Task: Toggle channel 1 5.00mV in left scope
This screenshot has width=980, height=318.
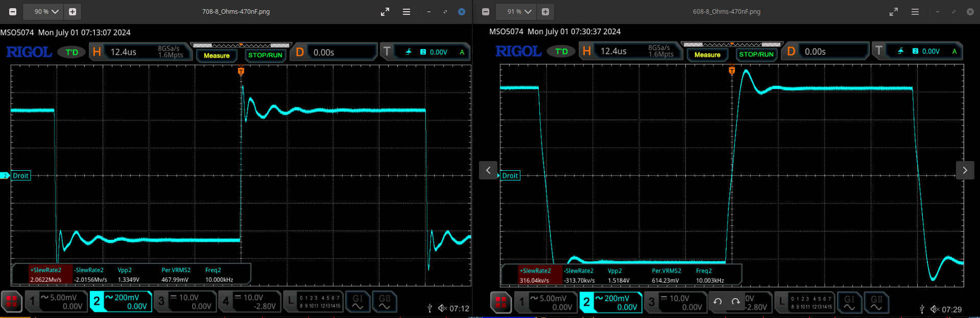Action: 56,302
